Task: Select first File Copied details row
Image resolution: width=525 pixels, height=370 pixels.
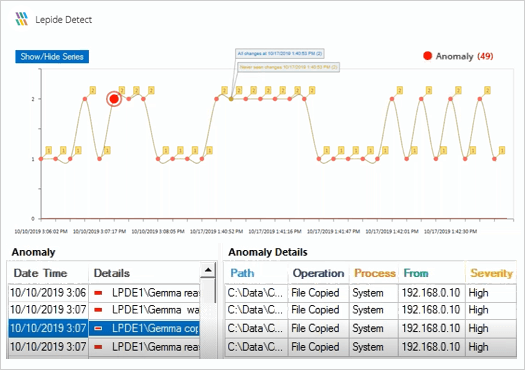Action: click(370, 293)
